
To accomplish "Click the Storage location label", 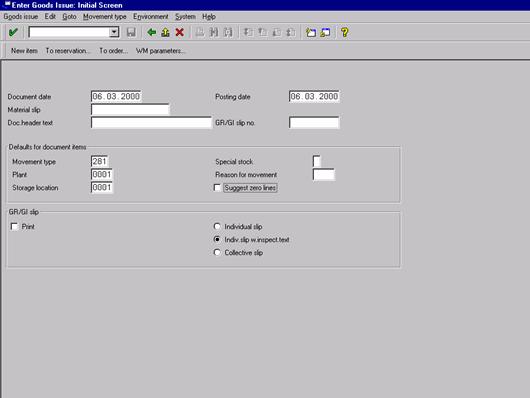I will [x=35, y=188].
